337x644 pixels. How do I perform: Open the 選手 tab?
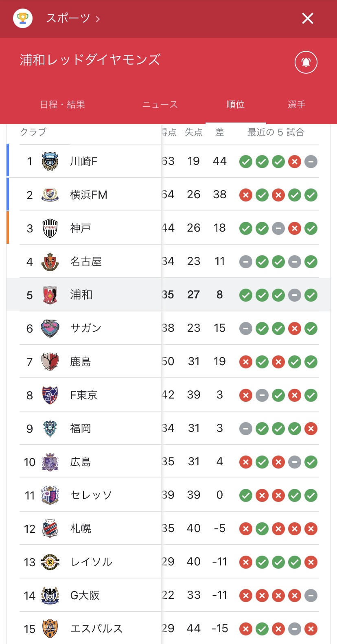coord(296,105)
